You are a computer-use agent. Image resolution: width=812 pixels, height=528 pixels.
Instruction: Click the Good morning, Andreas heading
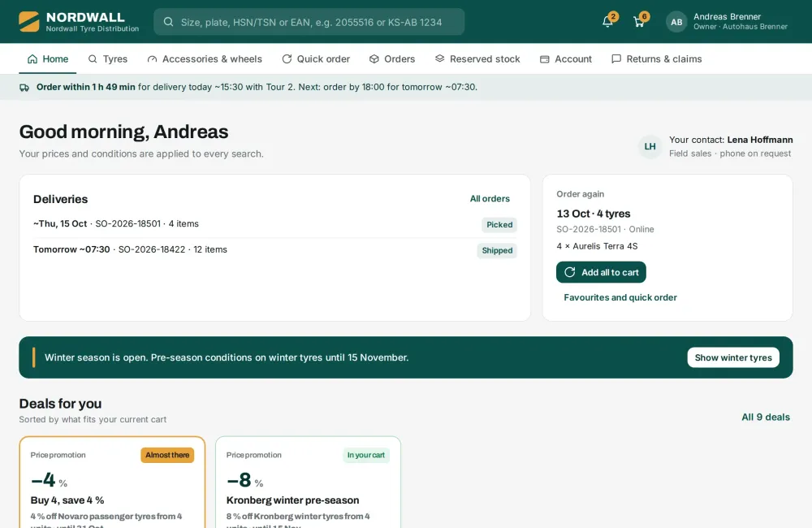[x=123, y=132]
